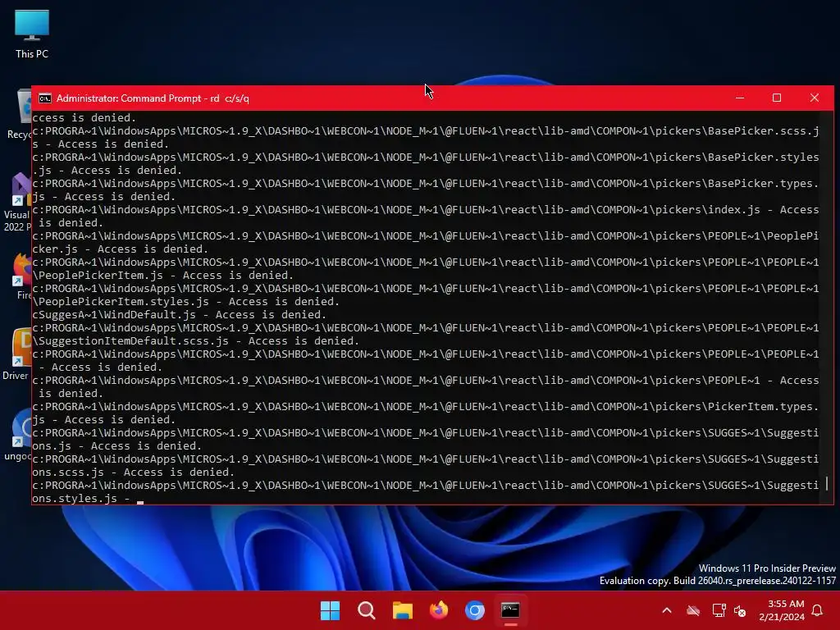Click the '\PeoplePickerItem.styles.js' line
840x630 pixels.
(186, 302)
